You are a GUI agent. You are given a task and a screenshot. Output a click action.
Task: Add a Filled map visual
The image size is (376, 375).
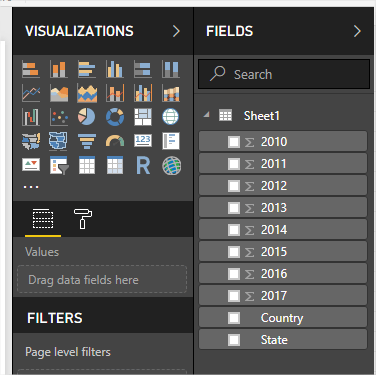coord(31,141)
